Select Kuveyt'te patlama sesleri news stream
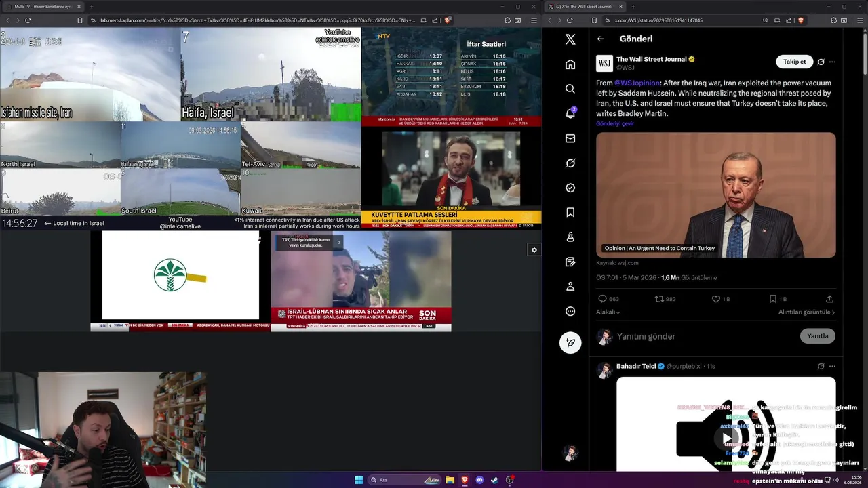 point(451,178)
